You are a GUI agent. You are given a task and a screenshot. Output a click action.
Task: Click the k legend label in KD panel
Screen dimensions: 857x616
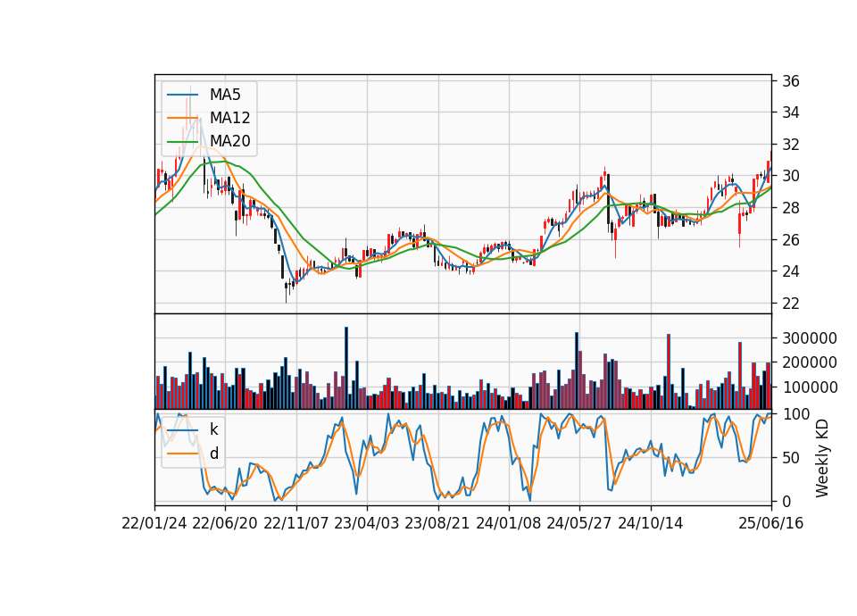213,429
